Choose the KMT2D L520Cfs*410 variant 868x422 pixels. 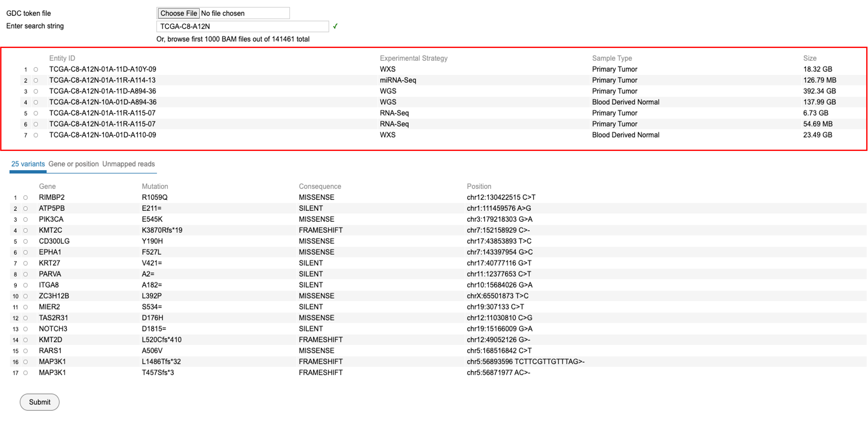coord(25,340)
